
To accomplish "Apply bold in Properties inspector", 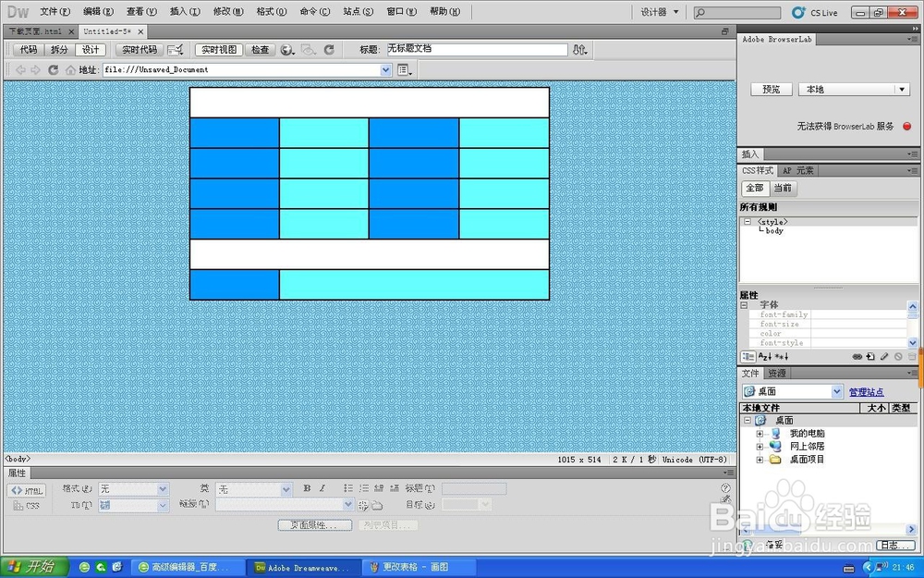I will pyautogui.click(x=307, y=488).
